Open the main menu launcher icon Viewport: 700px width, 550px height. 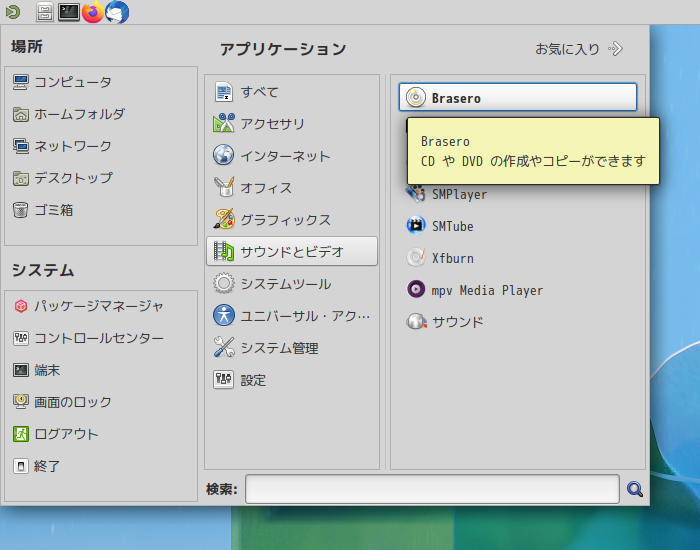tap(12, 12)
